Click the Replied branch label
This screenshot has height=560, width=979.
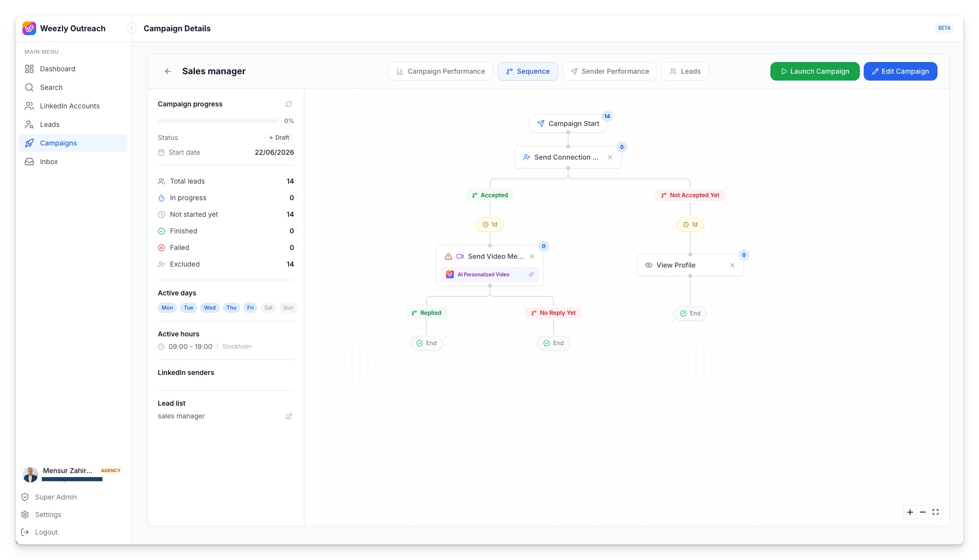click(426, 313)
